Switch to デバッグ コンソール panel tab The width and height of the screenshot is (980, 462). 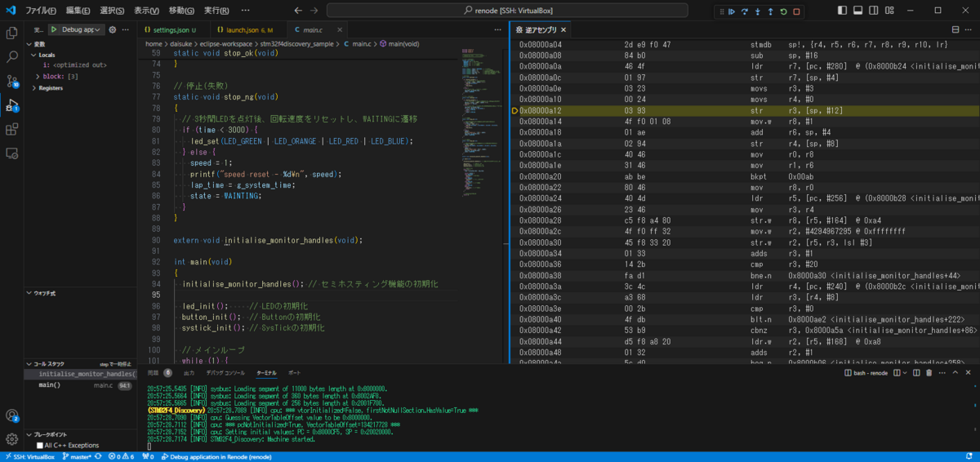coord(225,372)
